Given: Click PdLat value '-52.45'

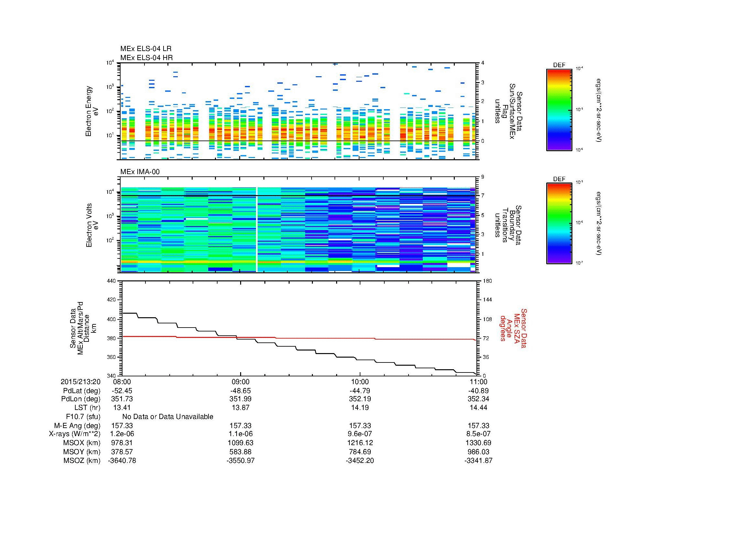Looking at the screenshot, I should pyautogui.click(x=122, y=391).
